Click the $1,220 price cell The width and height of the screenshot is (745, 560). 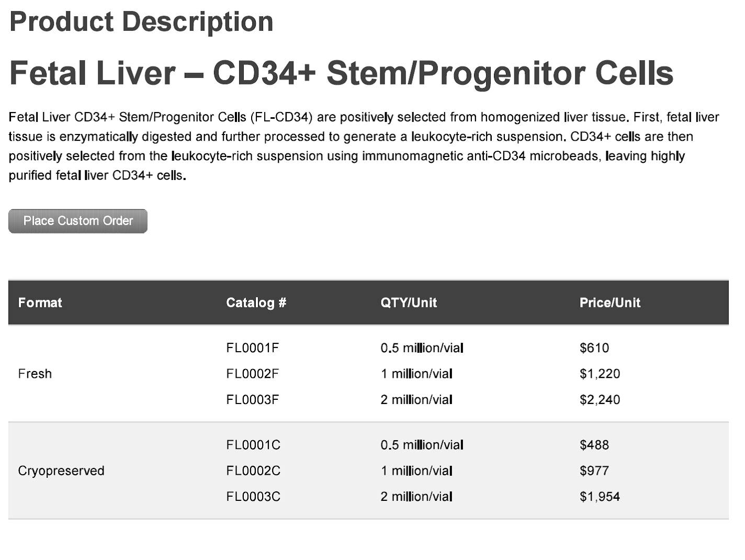pyautogui.click(x=600, y=374)
